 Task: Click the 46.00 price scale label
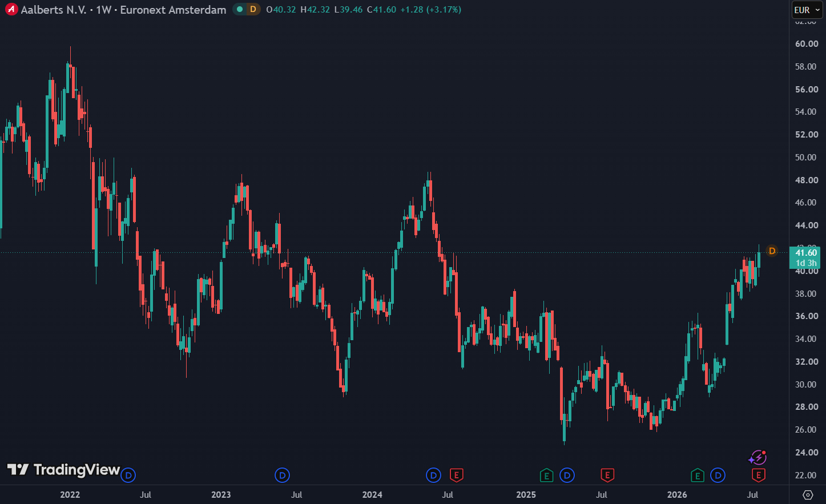[x=807, y=203]
